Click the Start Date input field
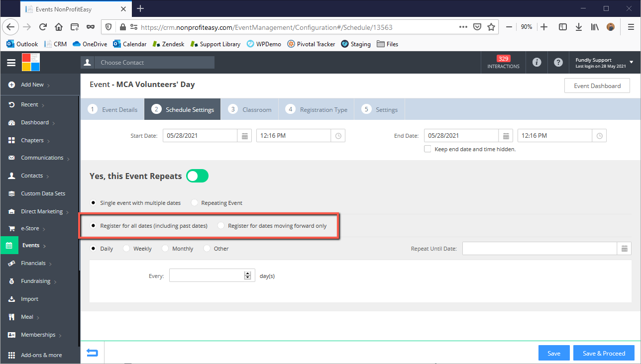 [200, 136]
